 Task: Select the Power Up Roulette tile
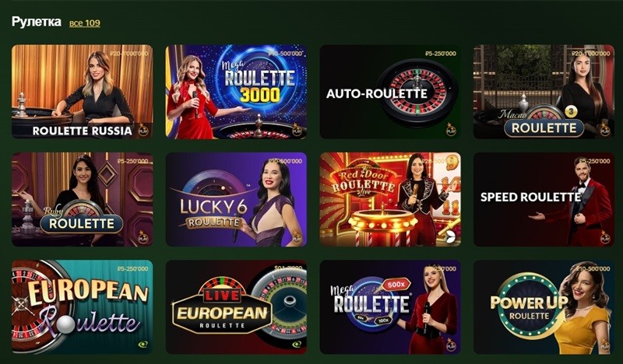(x=544, y=307)
